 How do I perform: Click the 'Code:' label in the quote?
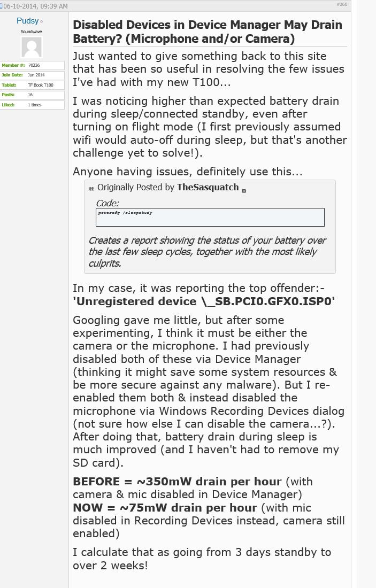click(108, 203)
